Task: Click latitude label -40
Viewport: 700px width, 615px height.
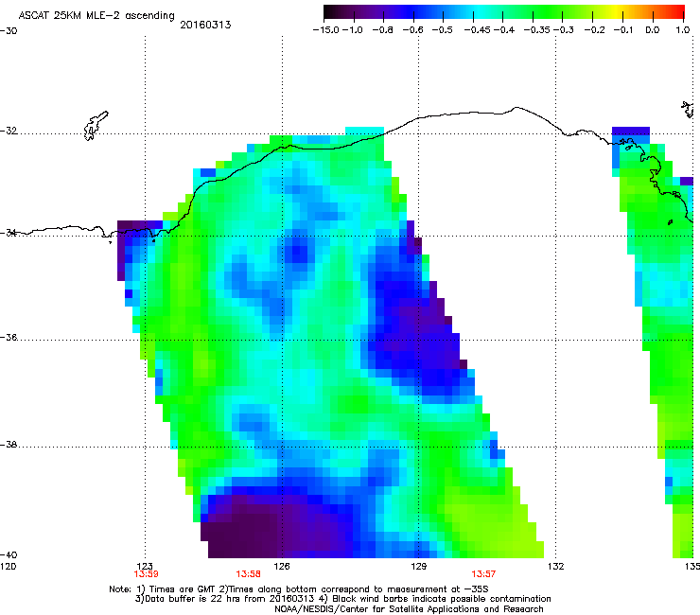Action: 9,554
